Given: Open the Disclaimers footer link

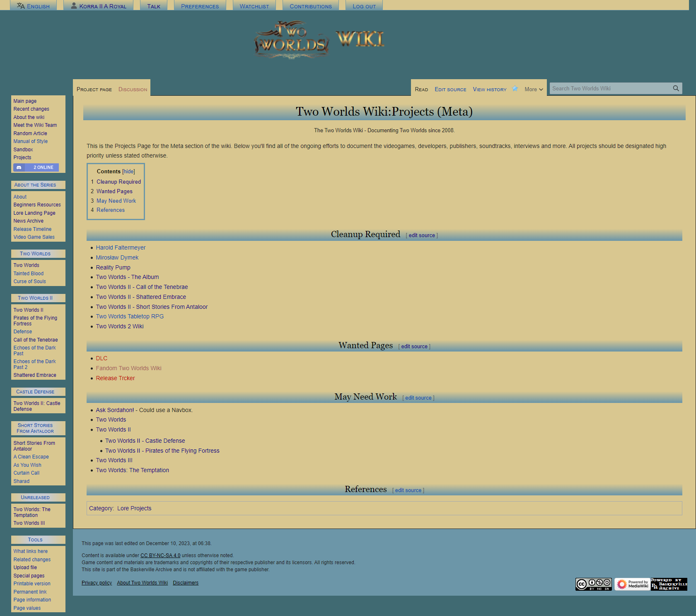Looking at the screenshot, I should tap(186, 583).
